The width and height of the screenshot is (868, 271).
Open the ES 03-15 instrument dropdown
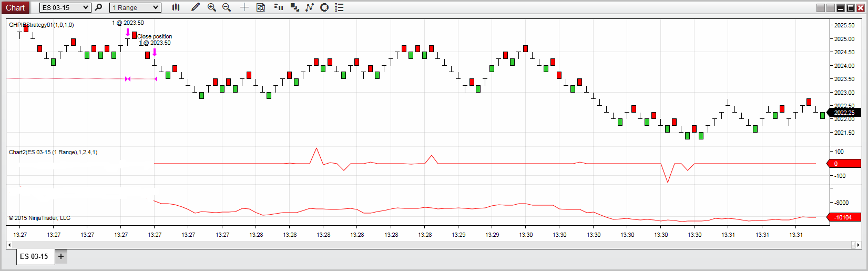(x=65, y=7)
